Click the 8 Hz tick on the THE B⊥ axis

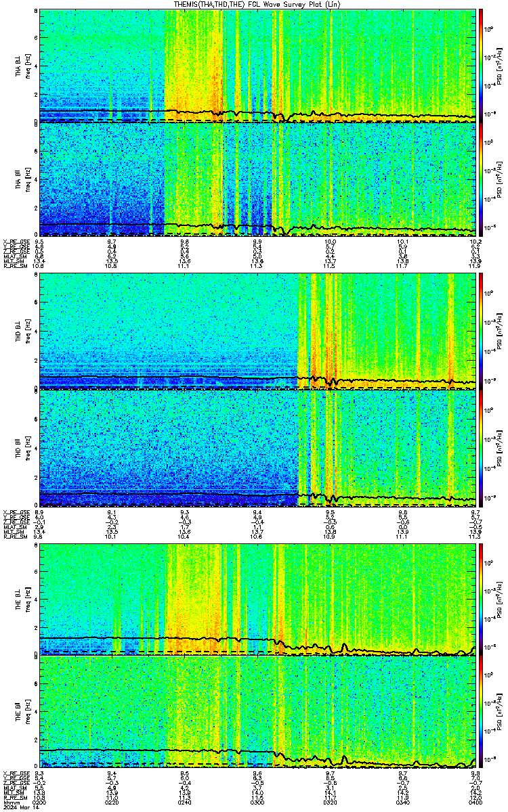pyautogui.click(x=35, y=545)
